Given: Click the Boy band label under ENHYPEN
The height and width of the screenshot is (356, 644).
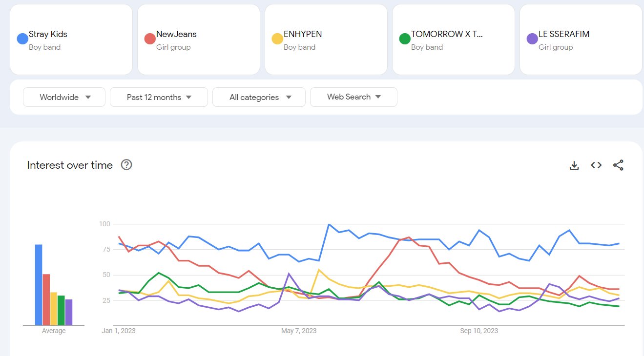Looking at the screenshot, I should (299, 47).
